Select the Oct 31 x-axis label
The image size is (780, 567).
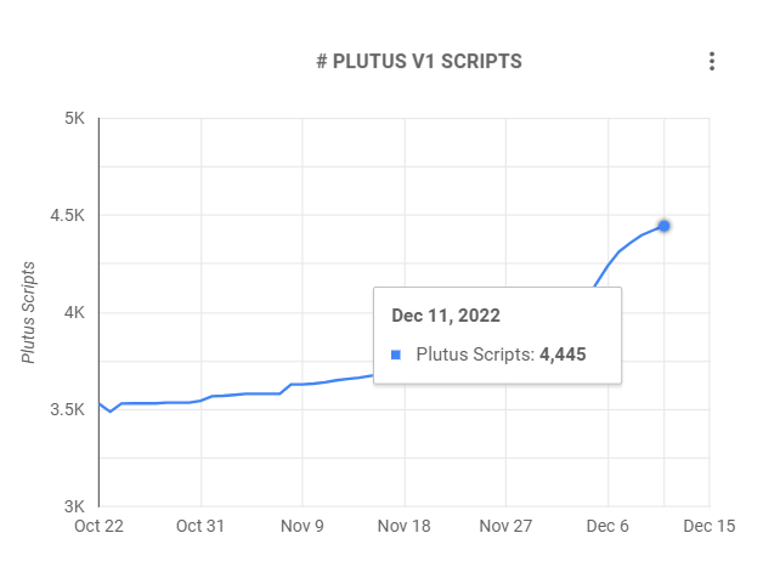tap(201, 526)
